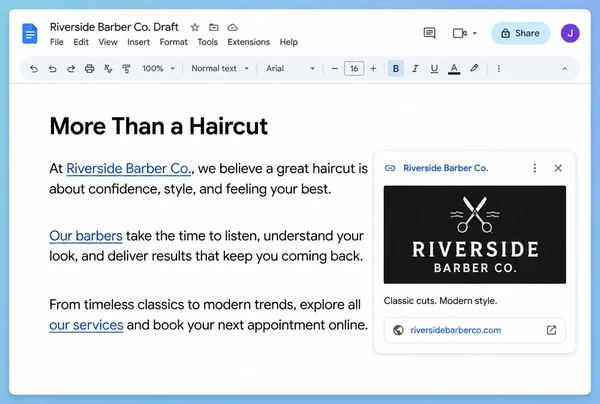Click the second undo arrow next to redo
The height and width of the screenshot is (404, 600).
52,69
